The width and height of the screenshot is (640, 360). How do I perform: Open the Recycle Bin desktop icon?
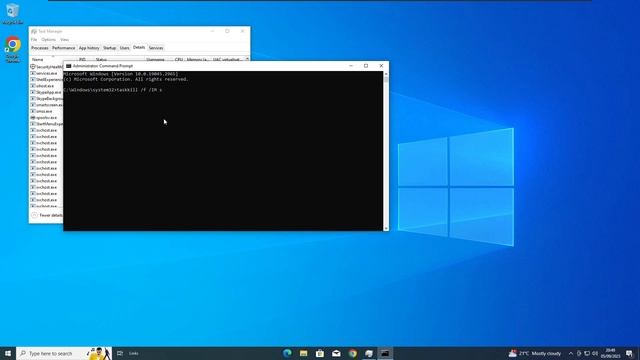12,13
